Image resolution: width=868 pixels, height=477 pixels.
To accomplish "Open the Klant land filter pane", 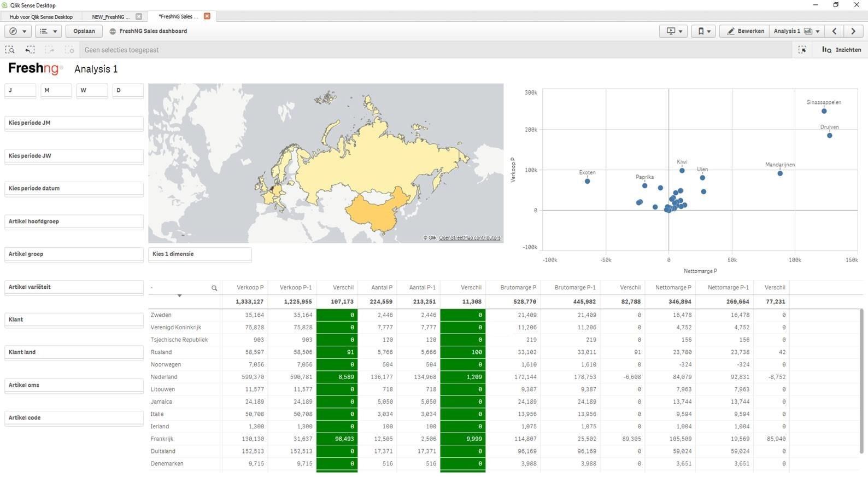I will 74,352.
